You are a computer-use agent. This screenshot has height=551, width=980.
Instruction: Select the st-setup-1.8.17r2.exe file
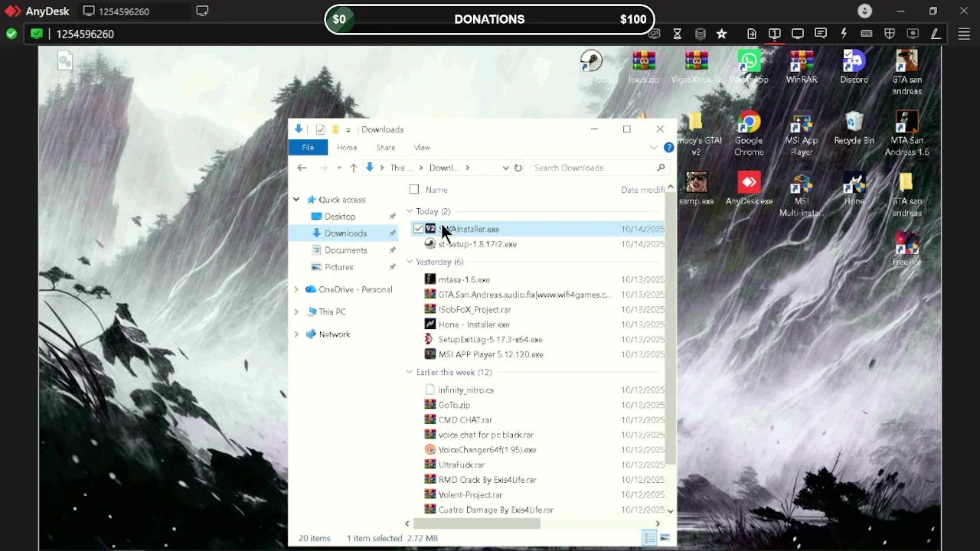point(477,244)
